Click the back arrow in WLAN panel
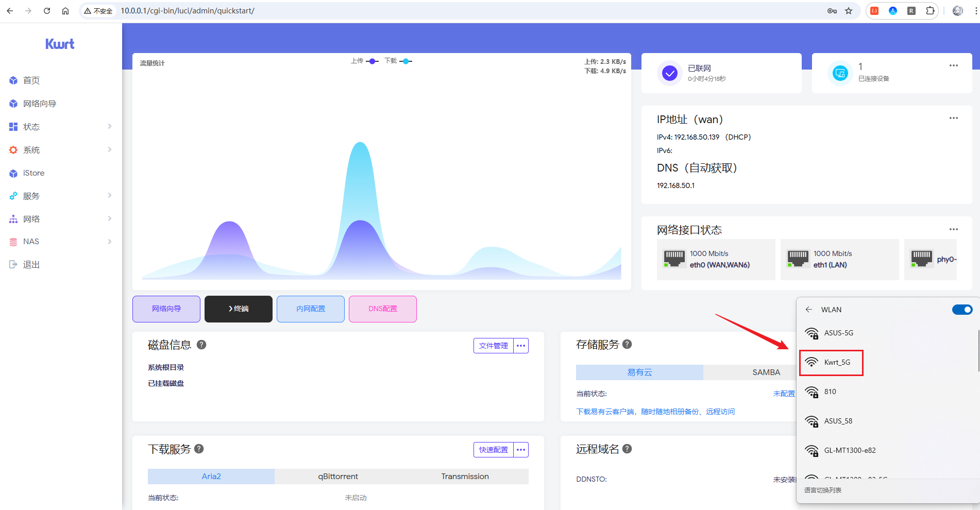The height and width of the screenshot is (510, 980). point(809,310)
